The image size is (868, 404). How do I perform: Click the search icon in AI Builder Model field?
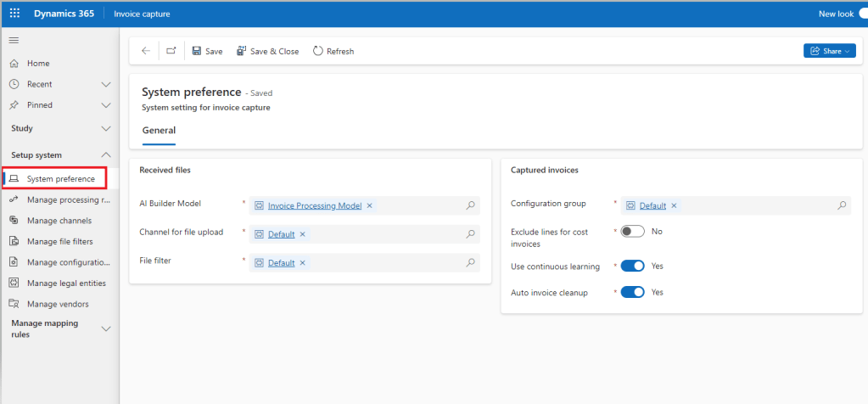[x=470, y=205]
